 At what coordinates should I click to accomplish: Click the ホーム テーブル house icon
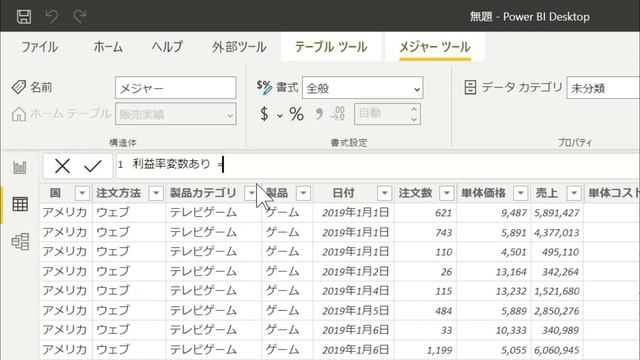[19, 114]
